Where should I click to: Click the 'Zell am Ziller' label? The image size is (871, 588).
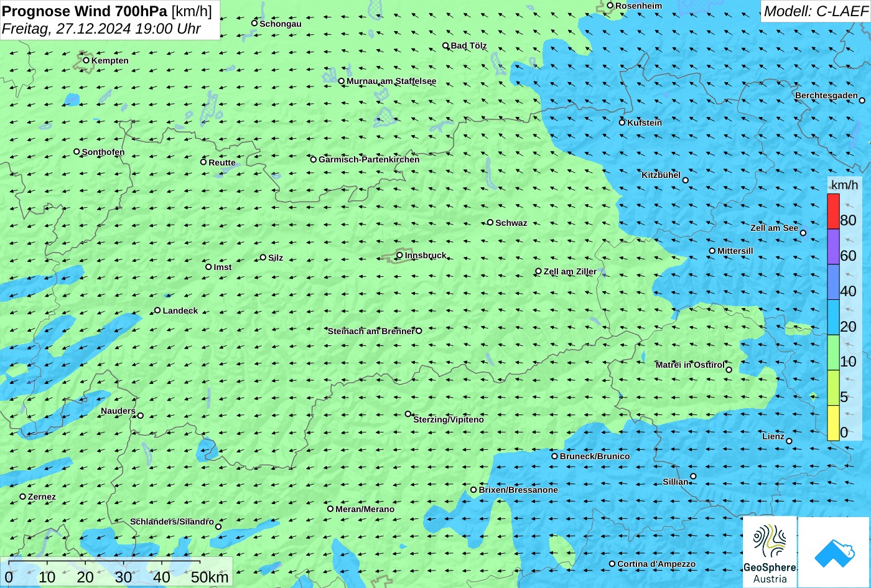point(570,271)
